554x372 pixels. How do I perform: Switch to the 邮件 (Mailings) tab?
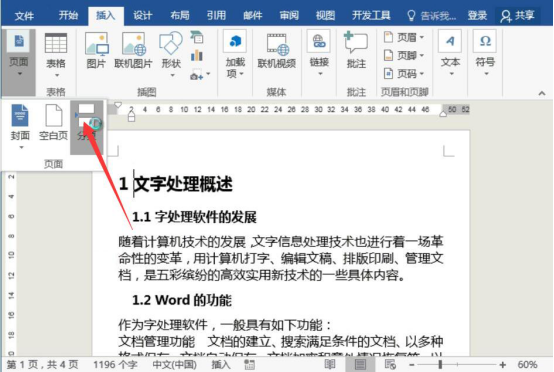tap(253, 16)
